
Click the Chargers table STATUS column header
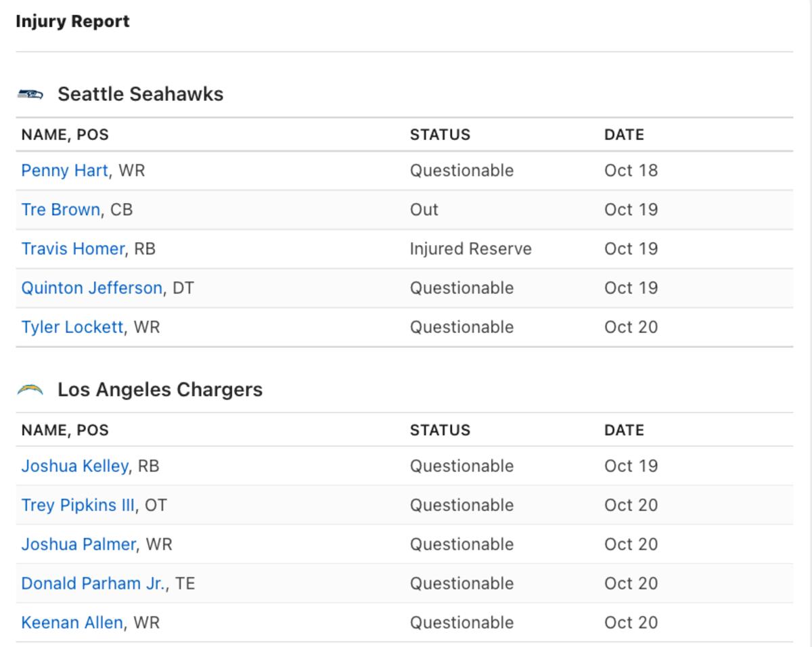click(x=440, y=430)
